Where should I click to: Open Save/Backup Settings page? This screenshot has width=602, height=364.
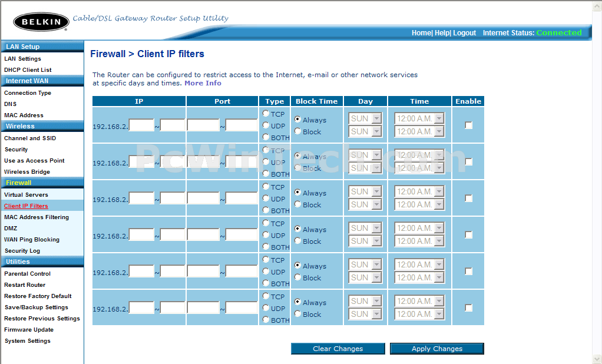tap(37, 307)
